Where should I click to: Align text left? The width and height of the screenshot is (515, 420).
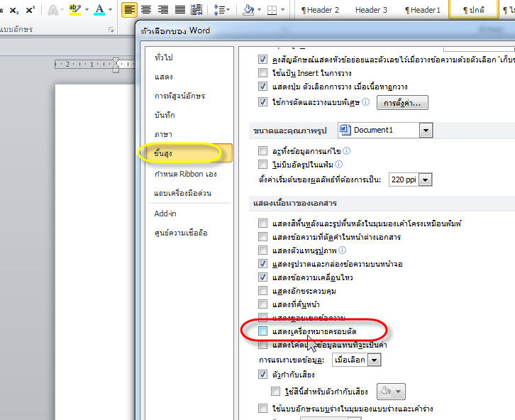[129, 10]
